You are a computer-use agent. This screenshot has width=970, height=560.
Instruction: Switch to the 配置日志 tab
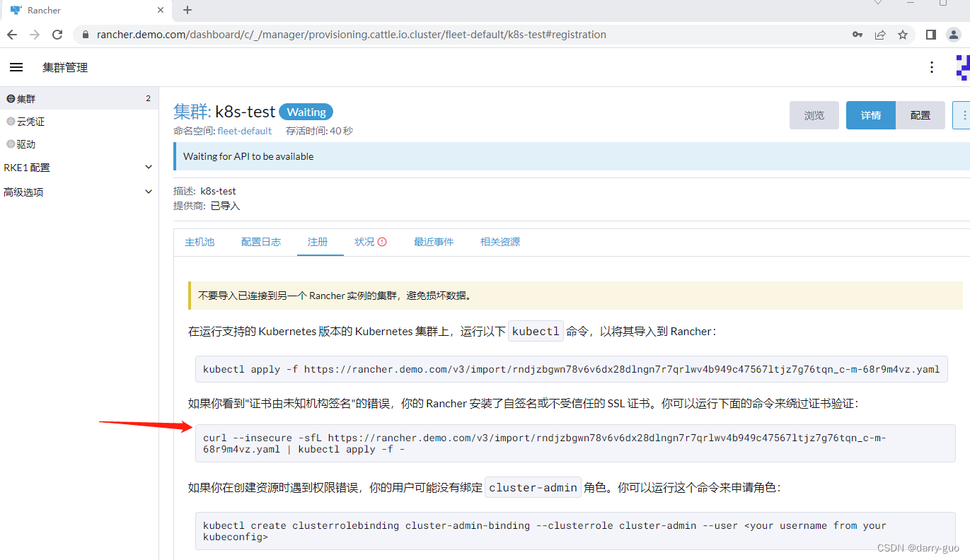pyautogui.click(x=261, y=242)
